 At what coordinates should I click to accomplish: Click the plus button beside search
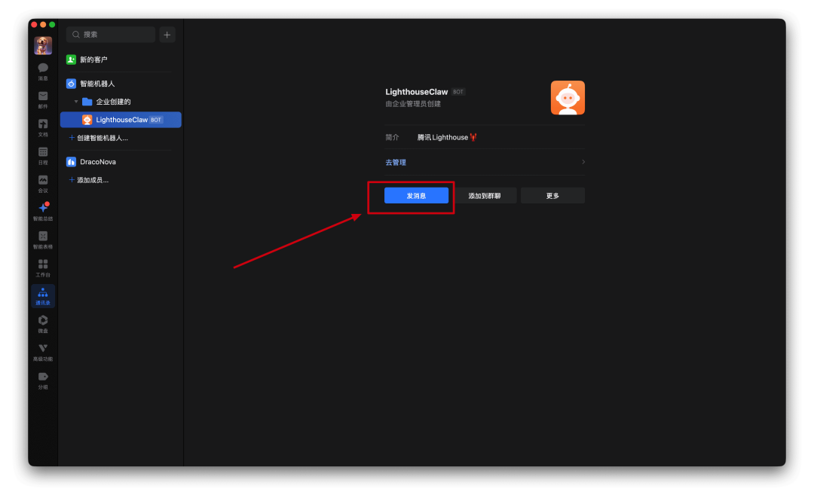point(167,35)
